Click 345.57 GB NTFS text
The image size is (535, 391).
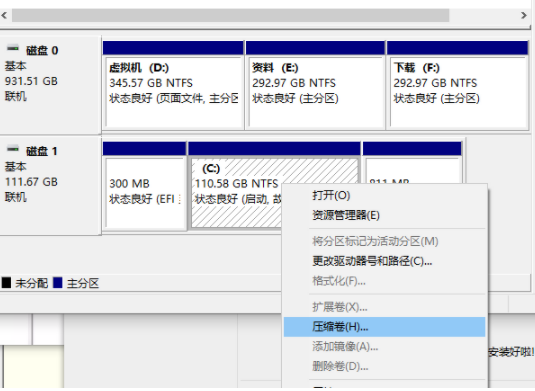[x=151, y=83]
